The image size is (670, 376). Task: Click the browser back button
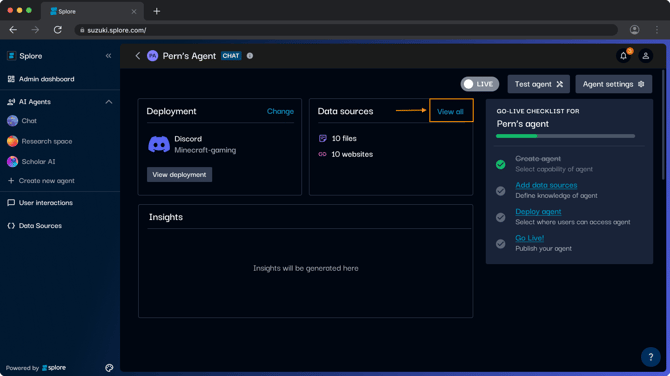pyautogui.click(x=13, y=30)
